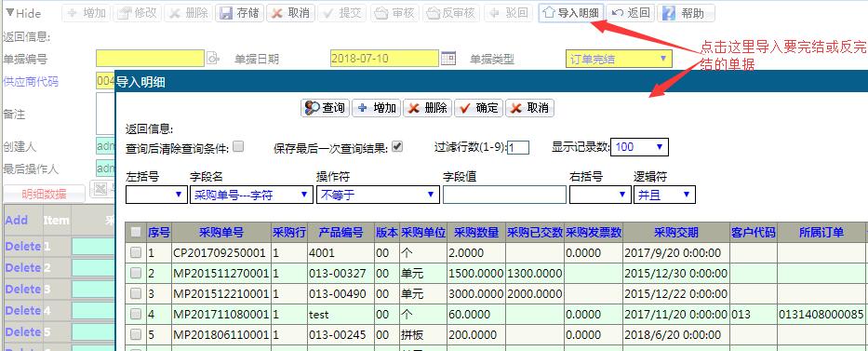Click Delete link for item 4

(22, 311)
